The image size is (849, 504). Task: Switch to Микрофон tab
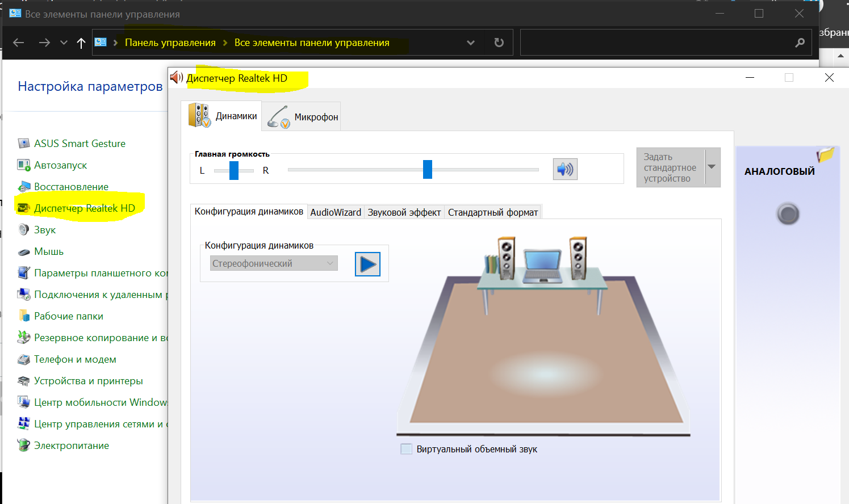[302, 117]
